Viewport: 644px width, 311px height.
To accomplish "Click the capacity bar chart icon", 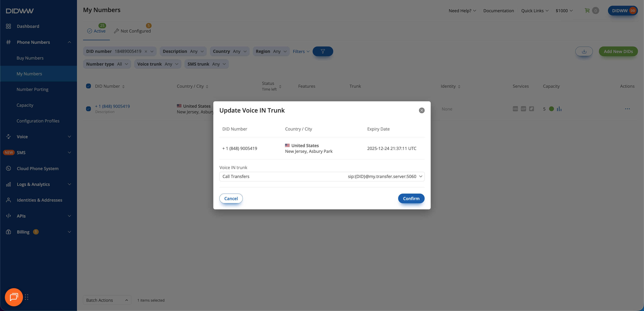I will click(559, 109).
